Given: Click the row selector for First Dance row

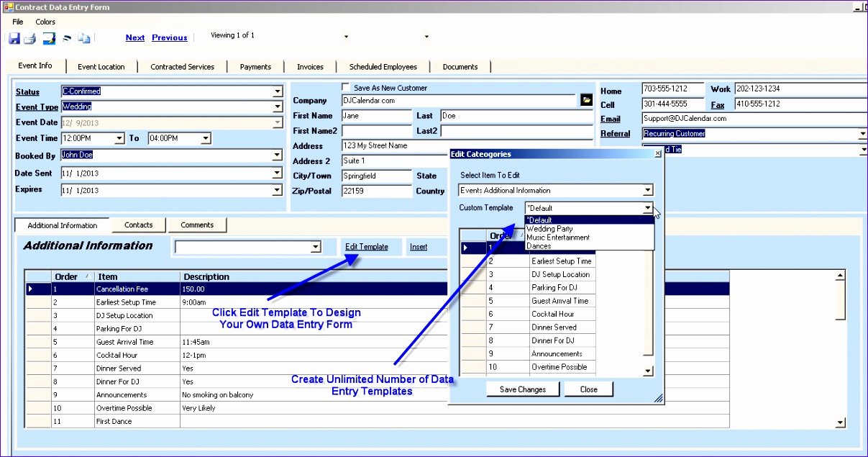Looking at the screenshot, I should [x=38, y=422].
